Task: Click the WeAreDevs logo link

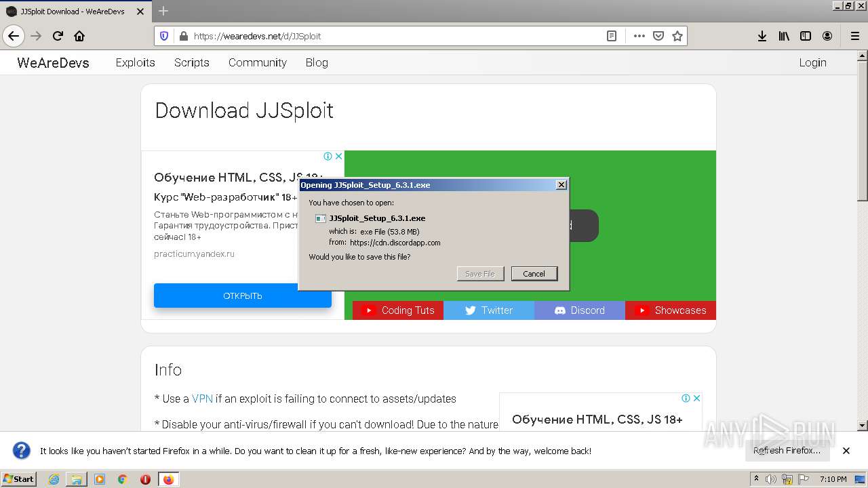Action: (x=53, y=62)
